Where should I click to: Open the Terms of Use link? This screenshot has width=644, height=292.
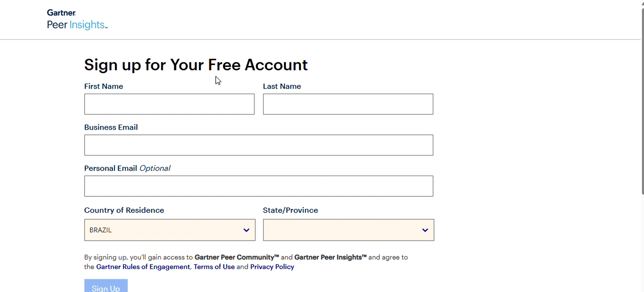[214, 267]
